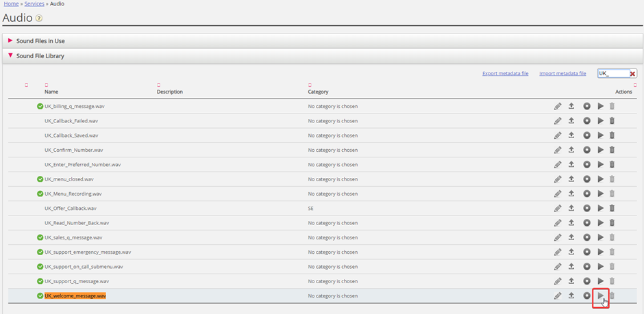This screenshot has width=644, height=314.
Task: Sort the list by Category column
Action: [x=318, y=92]
